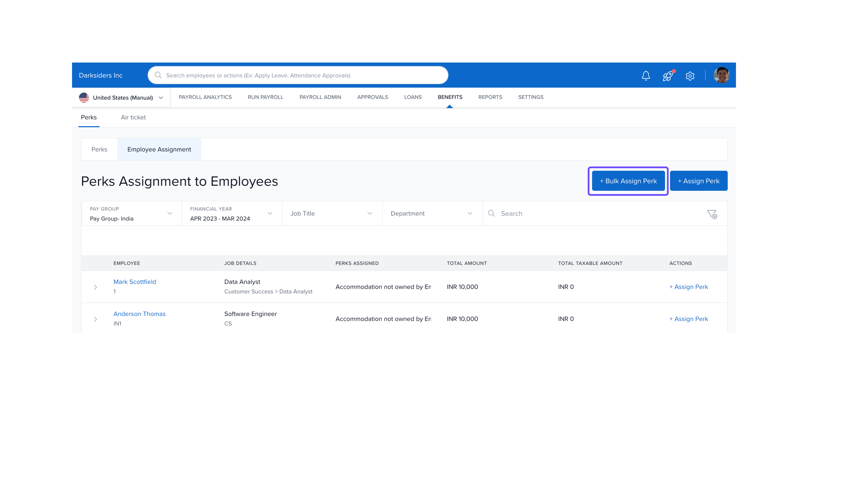This screenshot has width=868, height=488.
Task: Open the Financial Year dropdown
Action: (231, 214)
